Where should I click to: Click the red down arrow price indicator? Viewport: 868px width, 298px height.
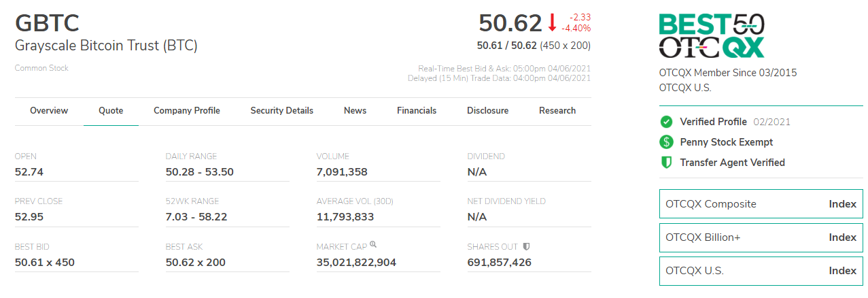coord(552,23)
